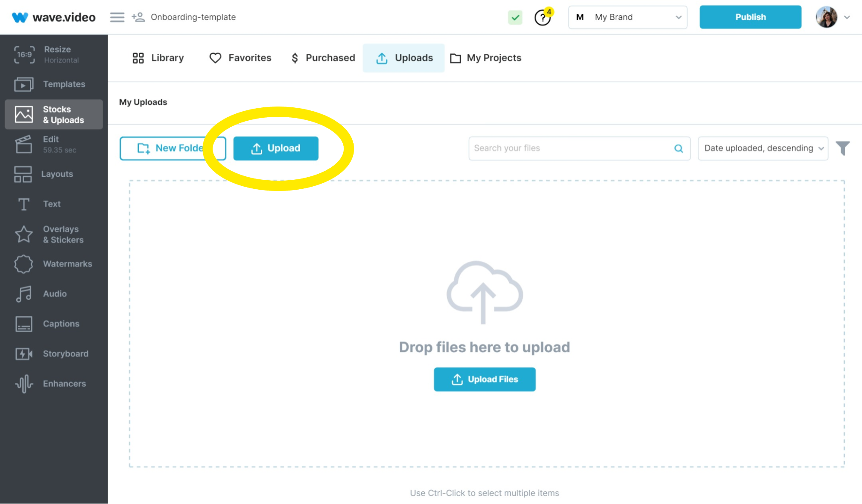The width and height of the screenshot is (862, 504).
Task: Open the Audio panel
Action: (x=53, y=294)
